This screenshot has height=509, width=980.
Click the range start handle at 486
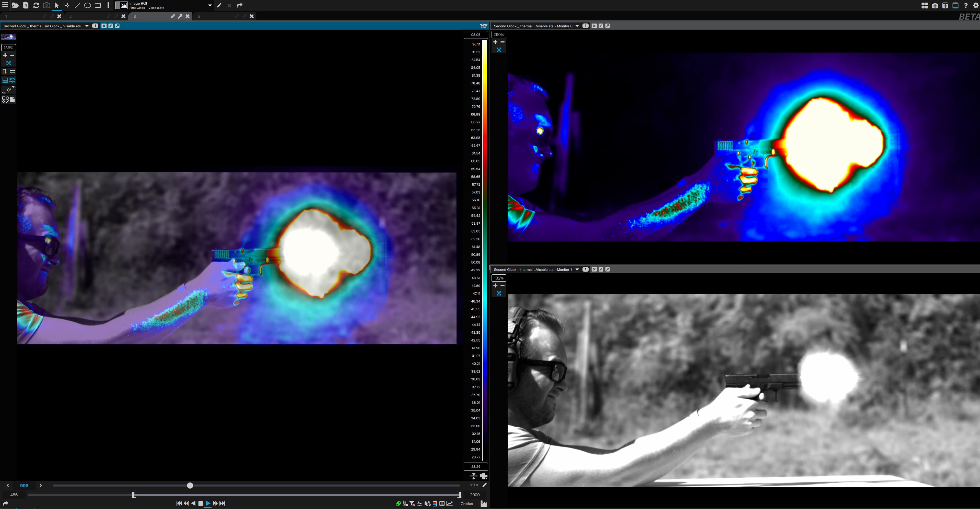[x=134, y=494]
